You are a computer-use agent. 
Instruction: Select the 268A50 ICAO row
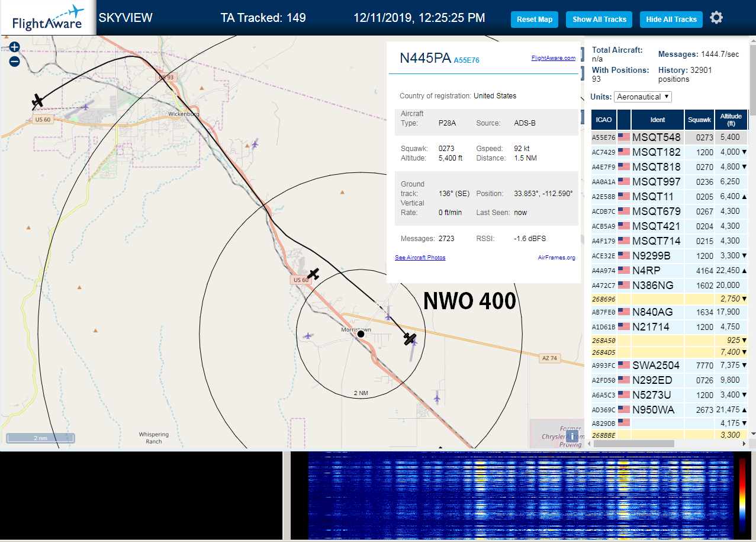[670, 341]
